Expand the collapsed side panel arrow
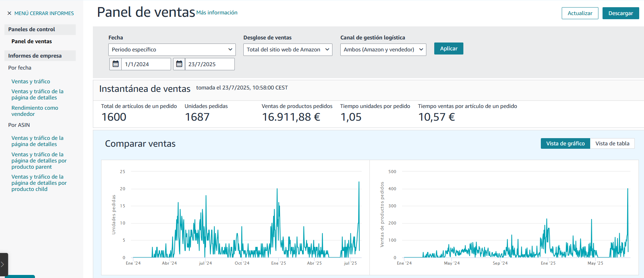The height and width of the screenshot is (278, 644). [x=3, y=264]
